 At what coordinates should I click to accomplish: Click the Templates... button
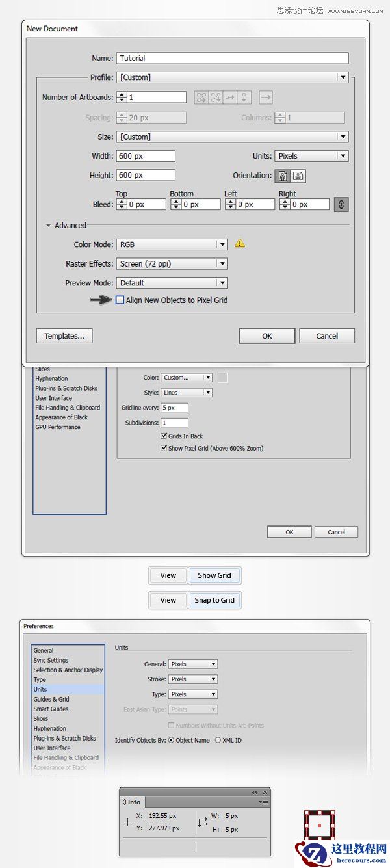click(64, 336)
